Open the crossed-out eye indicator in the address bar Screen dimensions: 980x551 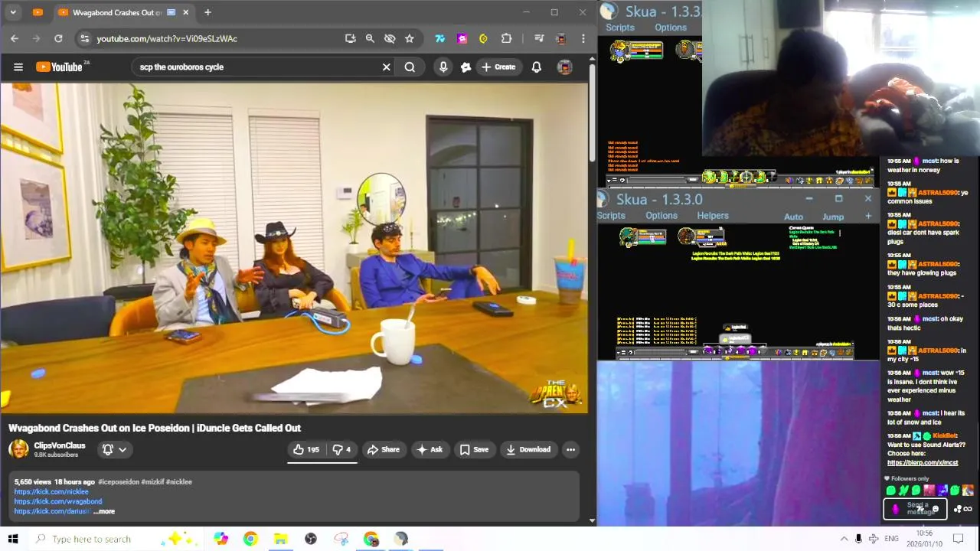click(390, 38)
